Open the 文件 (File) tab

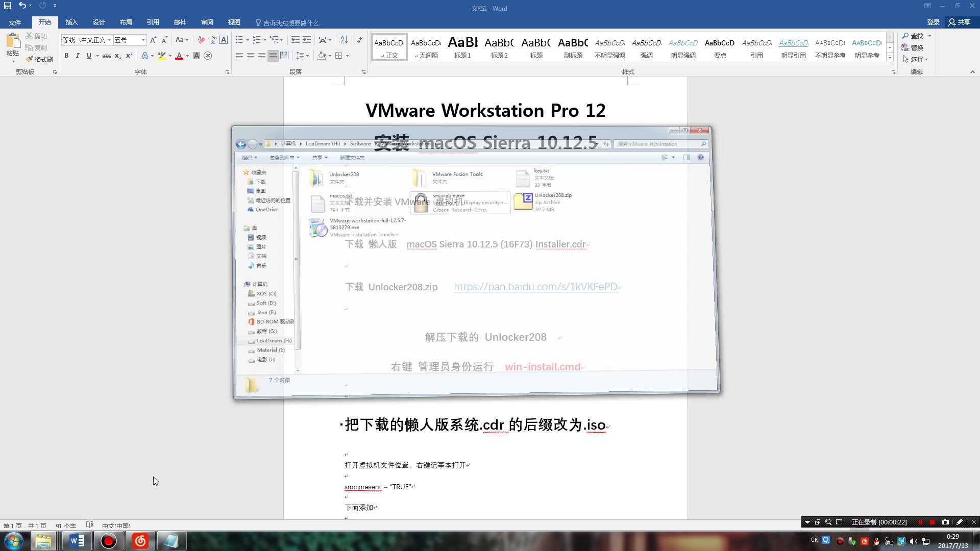click(x=15, y=22)
